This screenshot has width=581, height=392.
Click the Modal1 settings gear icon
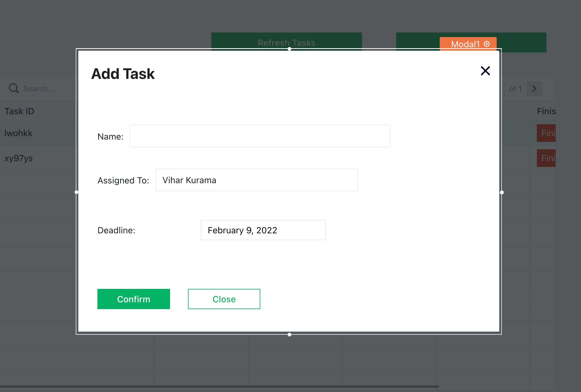(487, 44)
